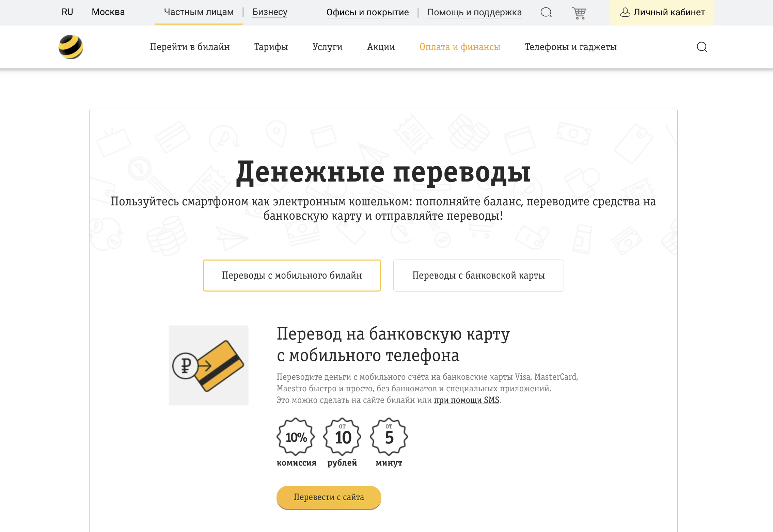
Task: Expand «Помощь и поддержка» section
Action: click(x=475, y=12)
